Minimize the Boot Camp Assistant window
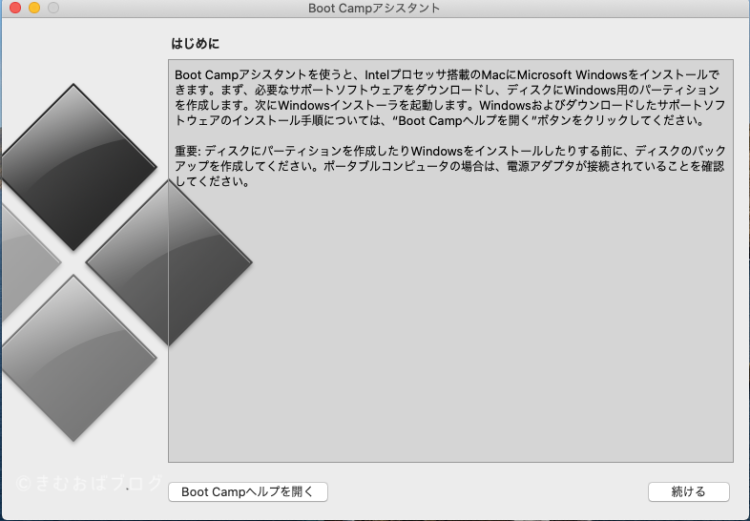750x521 pixels. pos(34,8)
